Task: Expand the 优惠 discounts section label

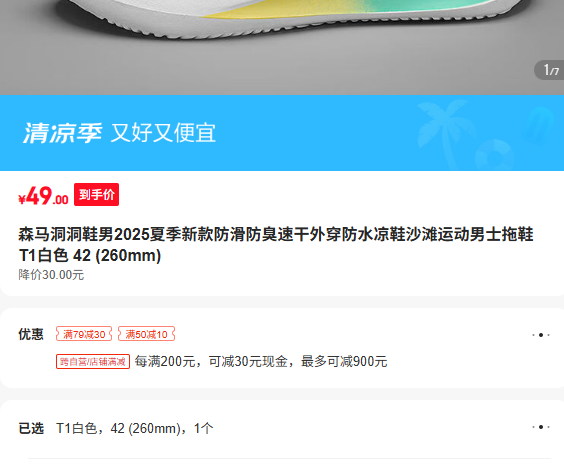Action: point(31,334)
